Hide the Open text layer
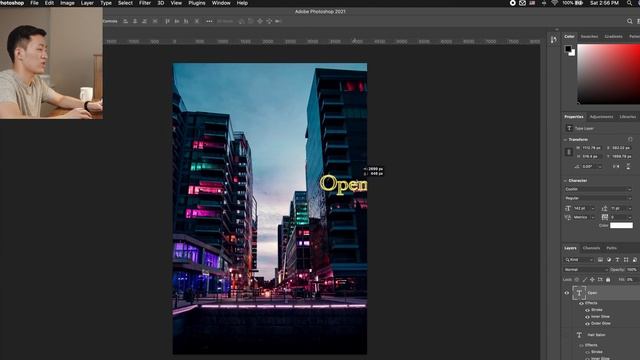This screenshot has width=640, height=360. 567,293
